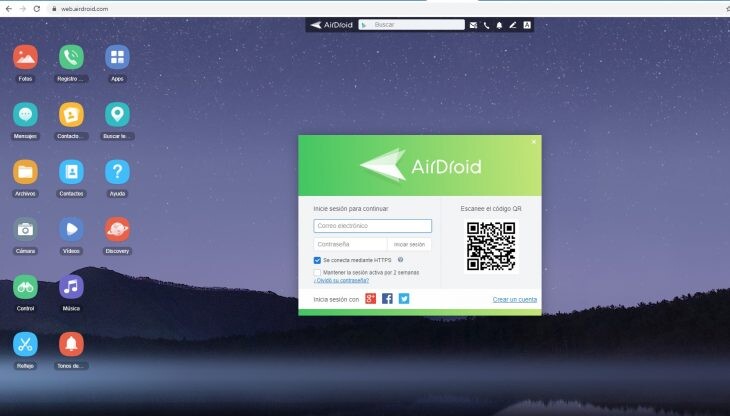
Task: Open the Vídeos icon
Action: [71, 229]
